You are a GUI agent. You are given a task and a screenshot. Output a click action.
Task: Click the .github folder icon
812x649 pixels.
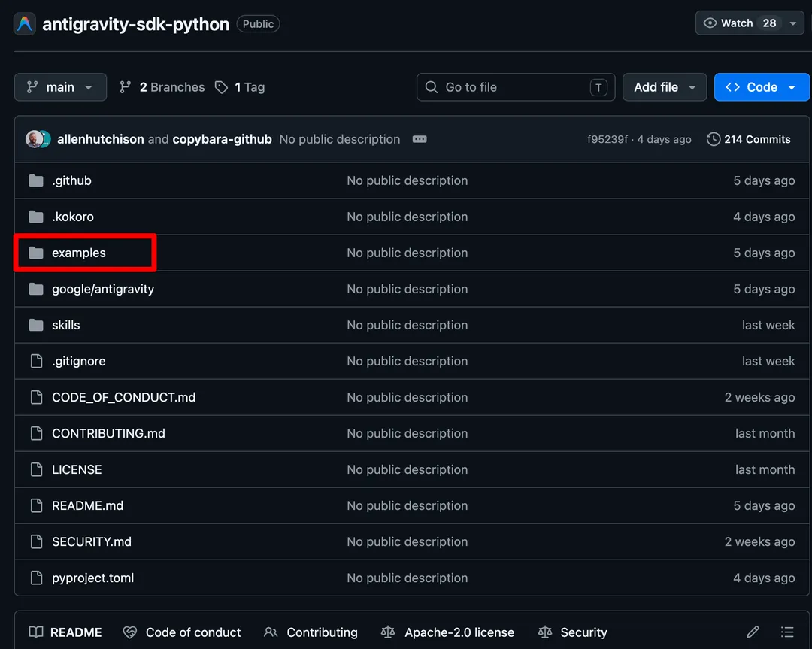coord(36,180)
